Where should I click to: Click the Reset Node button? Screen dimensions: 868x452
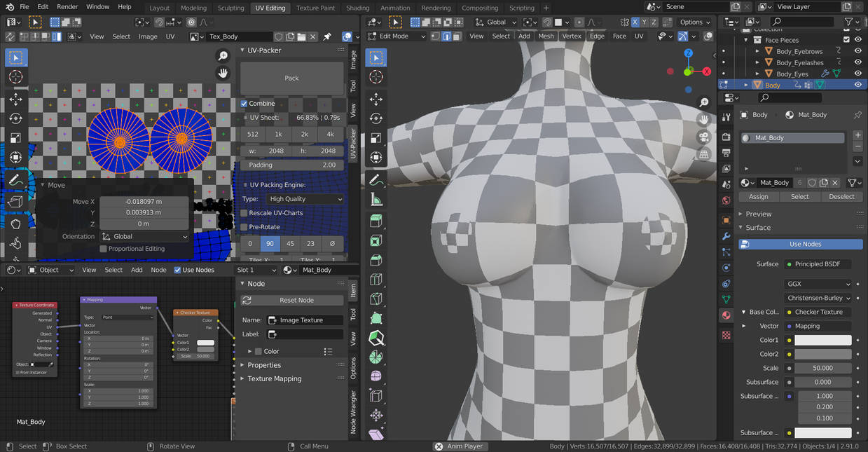(x=292, y=300)
